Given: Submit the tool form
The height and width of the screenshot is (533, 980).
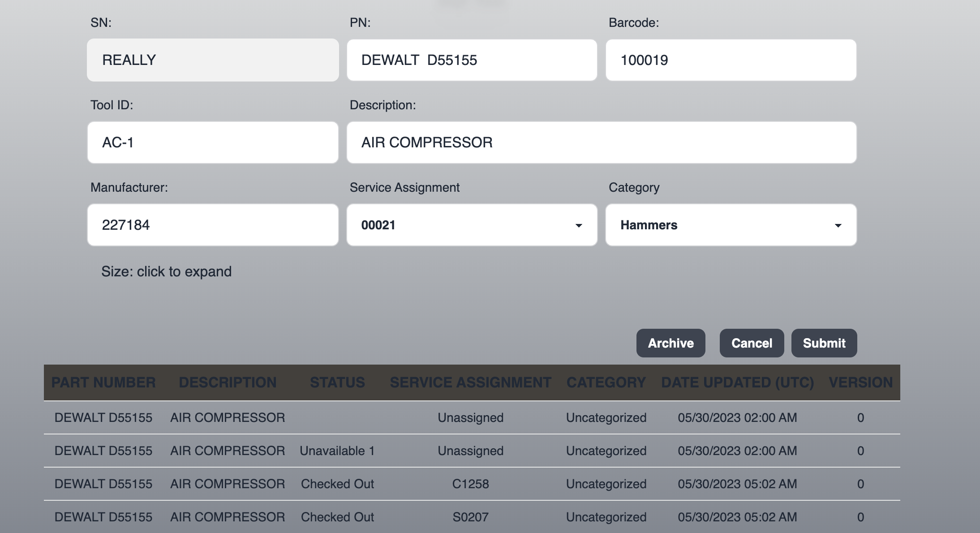Looking at the screenshot, I should coord(824,343).
